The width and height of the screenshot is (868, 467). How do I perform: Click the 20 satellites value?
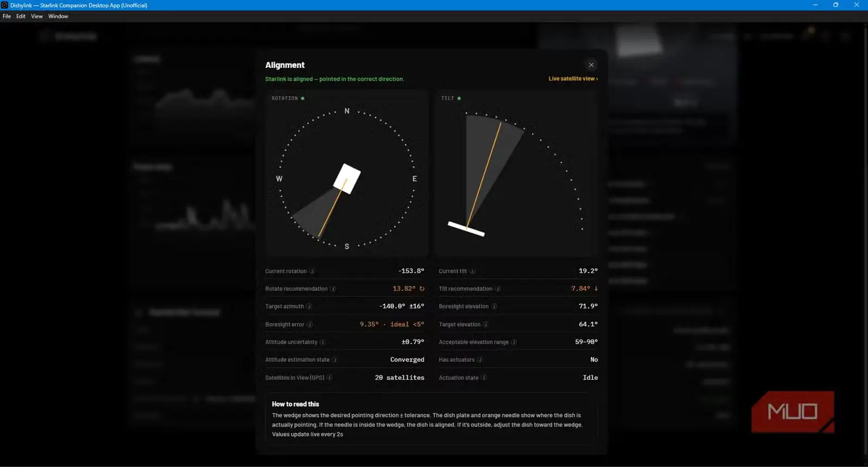(400, 378)
